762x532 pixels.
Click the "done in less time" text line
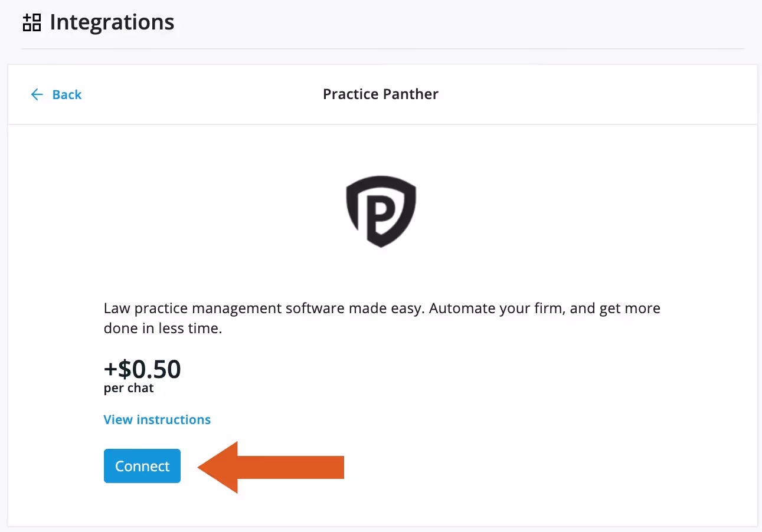(x=163, y=329)
